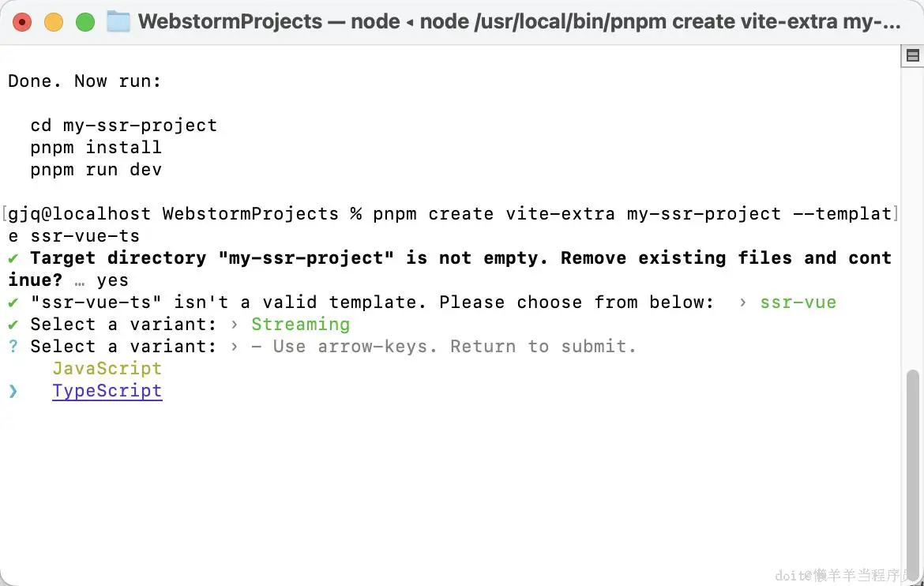
Task: Click the 'Done. Now run:' text
Action: coord(85,81)
